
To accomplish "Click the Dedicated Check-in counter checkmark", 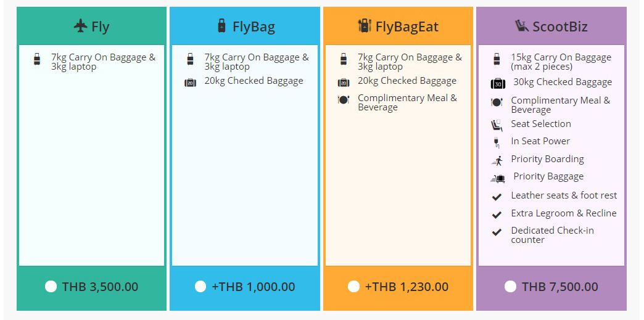I will tap(497, 232).
